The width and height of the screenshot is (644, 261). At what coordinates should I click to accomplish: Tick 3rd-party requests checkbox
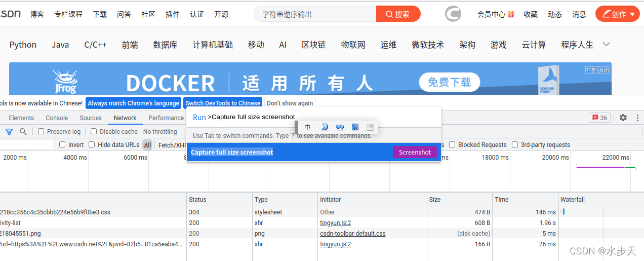coord(515,144)
